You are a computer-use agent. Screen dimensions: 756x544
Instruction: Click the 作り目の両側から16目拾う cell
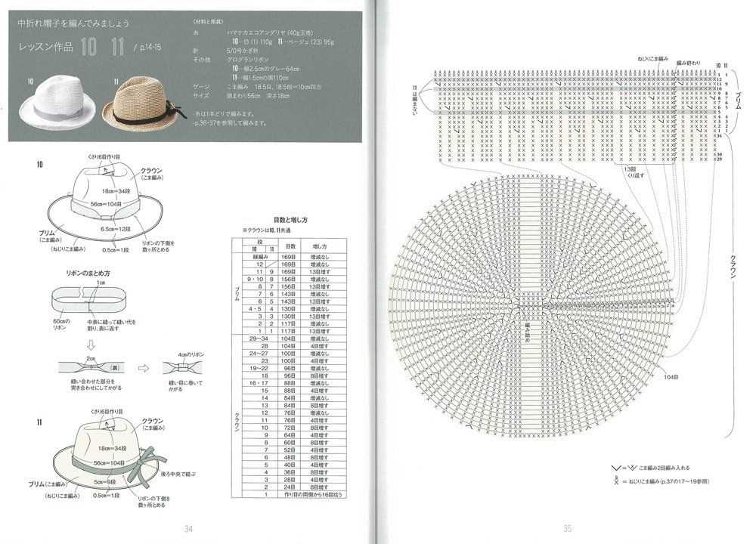click(314, 494)
